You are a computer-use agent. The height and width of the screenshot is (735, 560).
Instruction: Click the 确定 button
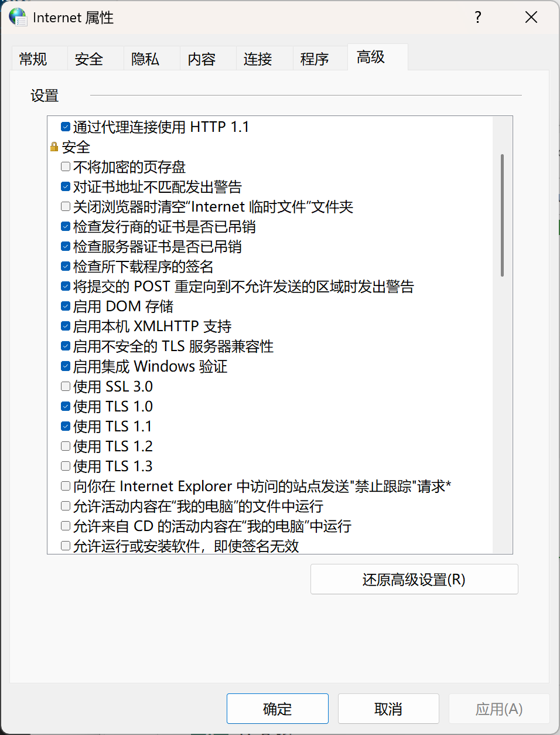pyautogui.click(x=278, y=709)
